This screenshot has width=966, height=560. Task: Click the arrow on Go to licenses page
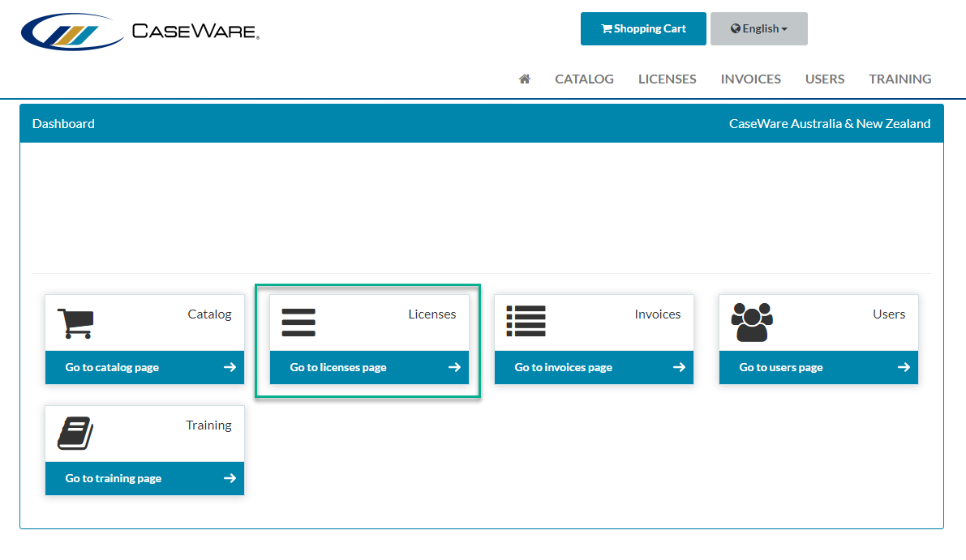pos(455,367)
